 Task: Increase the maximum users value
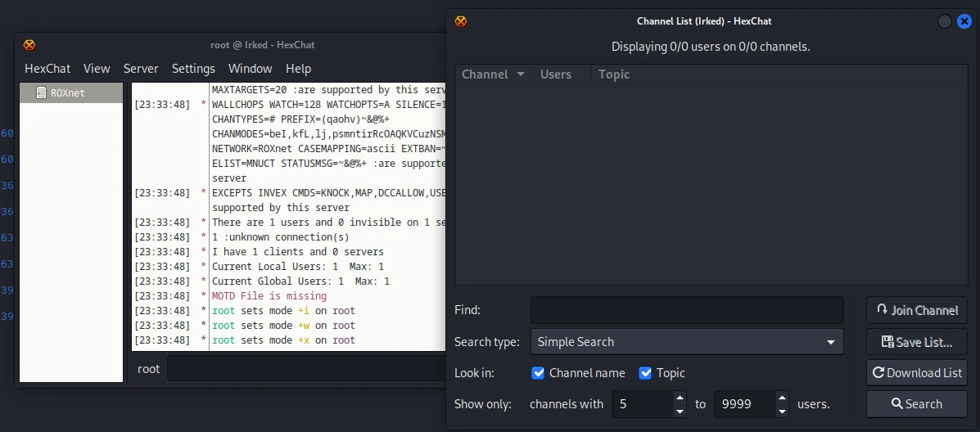781,397
